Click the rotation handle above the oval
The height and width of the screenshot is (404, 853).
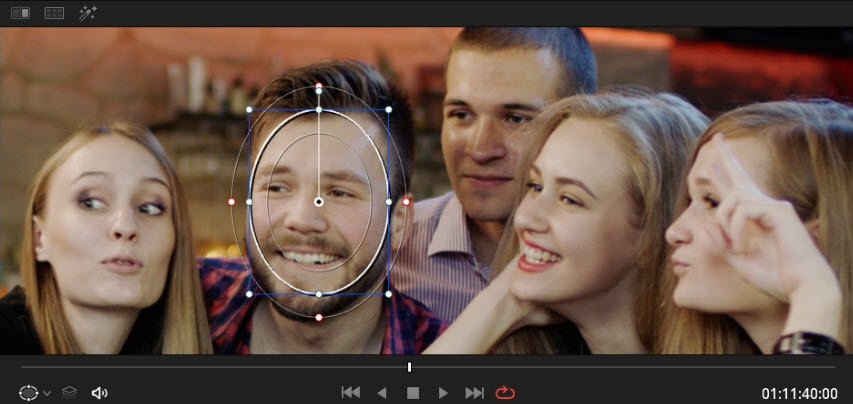[x=319, y=91]
